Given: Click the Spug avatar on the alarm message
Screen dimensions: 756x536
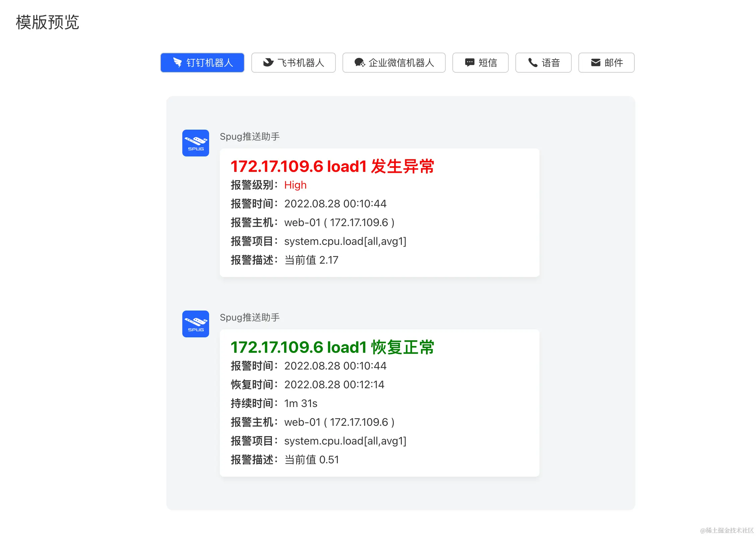Looking at the screenshot, I should (195, 143).
